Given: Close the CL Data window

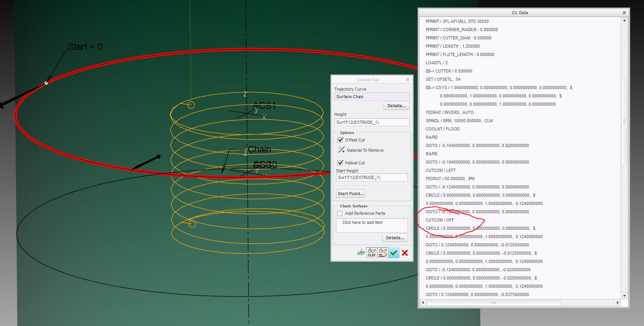Looking at the screenshot, I should (x=624, y=13).
